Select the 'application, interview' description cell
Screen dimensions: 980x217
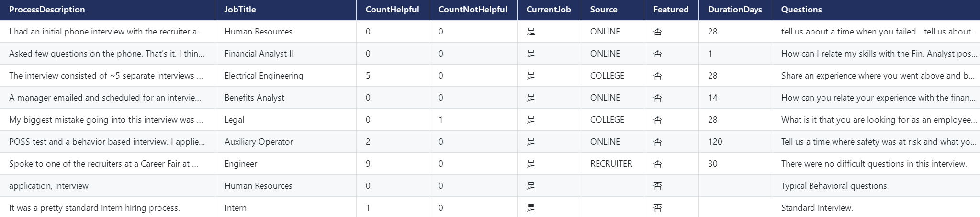point(49,186)
